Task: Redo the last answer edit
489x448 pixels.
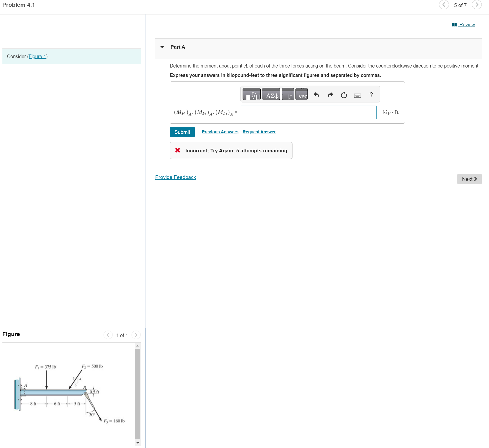Action: point(330,95)
